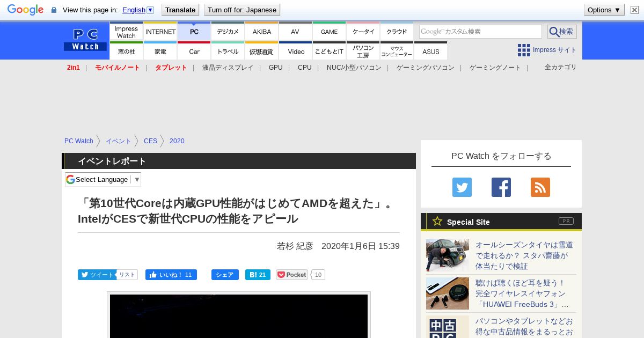Click the Facebook いいね! button
The height and width of the screenshot is (338, 644).
[171, 275]
